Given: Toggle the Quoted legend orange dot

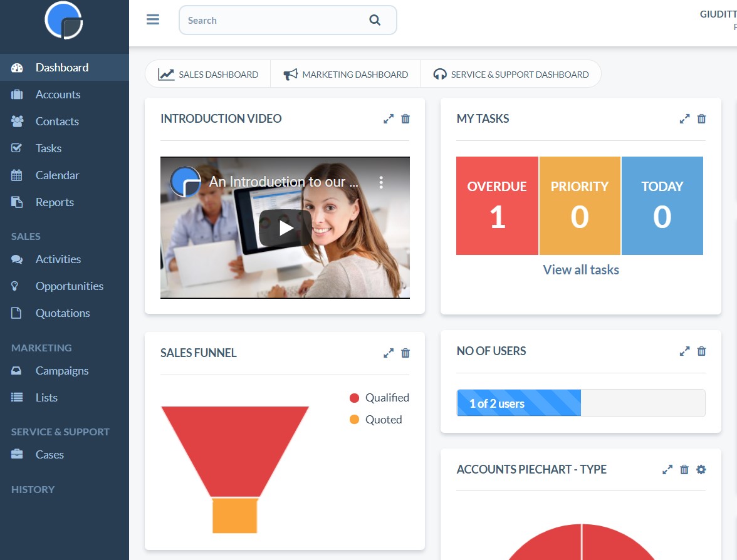Looking at the screenshot, I should (x=355, y=420).
